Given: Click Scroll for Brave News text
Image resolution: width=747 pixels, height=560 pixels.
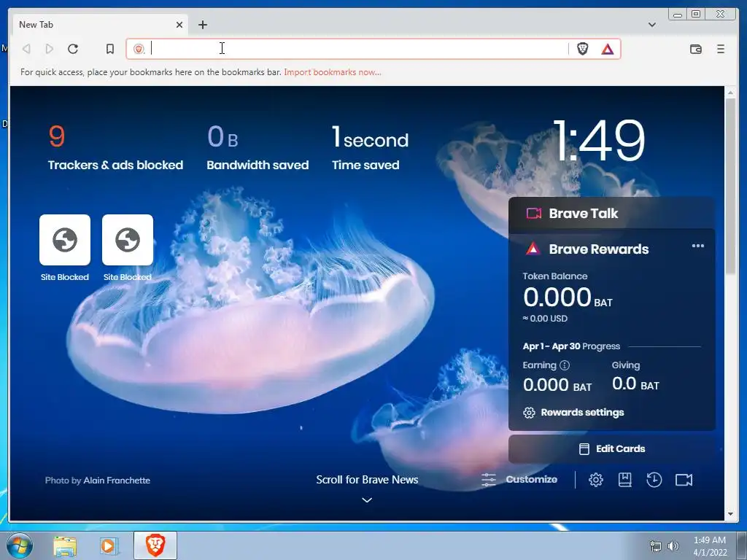Looking at the screenshot, I should click(368, 480).
